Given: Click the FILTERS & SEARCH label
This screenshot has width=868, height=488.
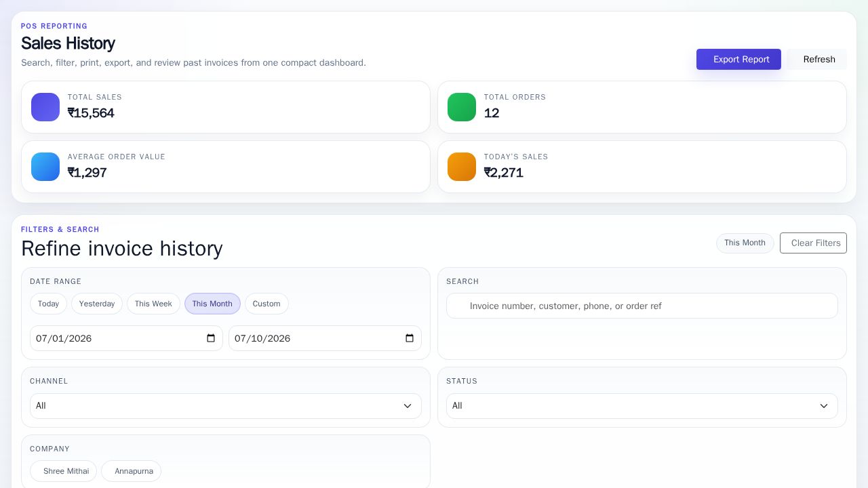Looking at the screenshot, I should click(x=60, y=230).
